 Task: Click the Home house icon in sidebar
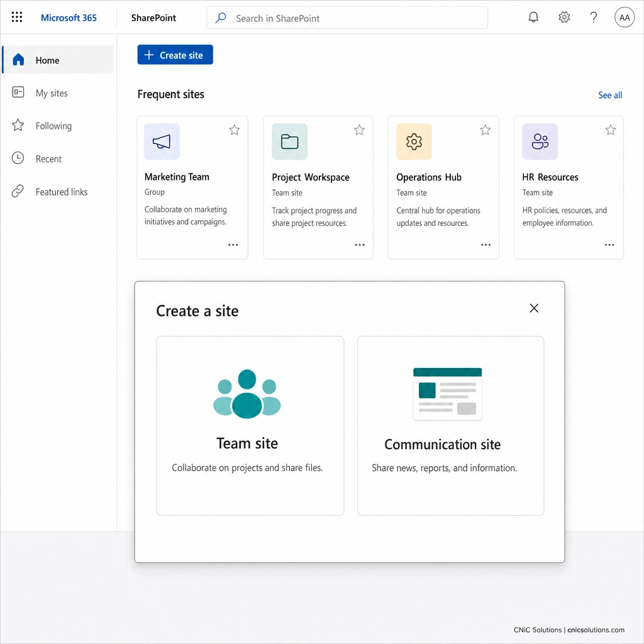click(x=18, y=60)
